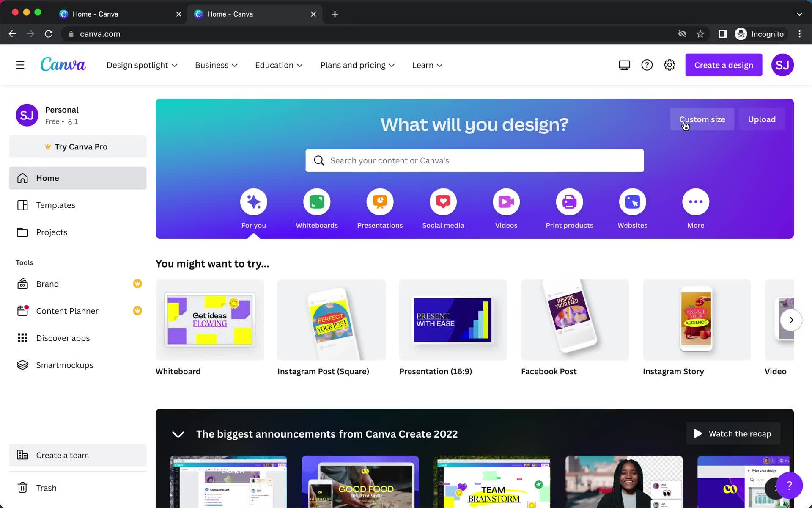Open the settings gear icon
The width and height of the screenshot is (812, 508).
coord(669,65)
